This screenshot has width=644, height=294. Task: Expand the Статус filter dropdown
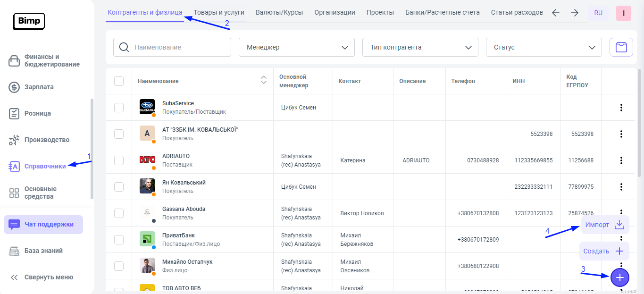point(544,47)
